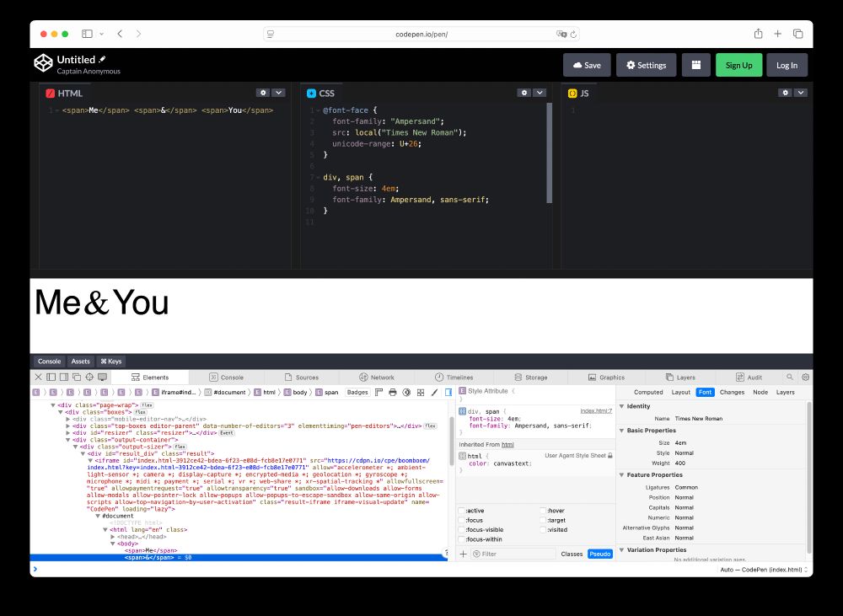This screenshot has height=616, width=843.
Task: Switch to the Storage tab
Action: coord(530,378)
